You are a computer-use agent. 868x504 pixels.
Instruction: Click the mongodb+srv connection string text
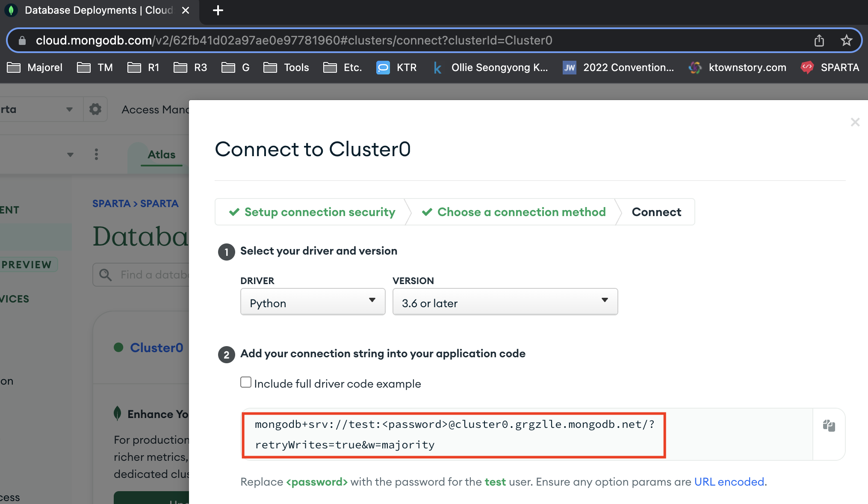454,435
